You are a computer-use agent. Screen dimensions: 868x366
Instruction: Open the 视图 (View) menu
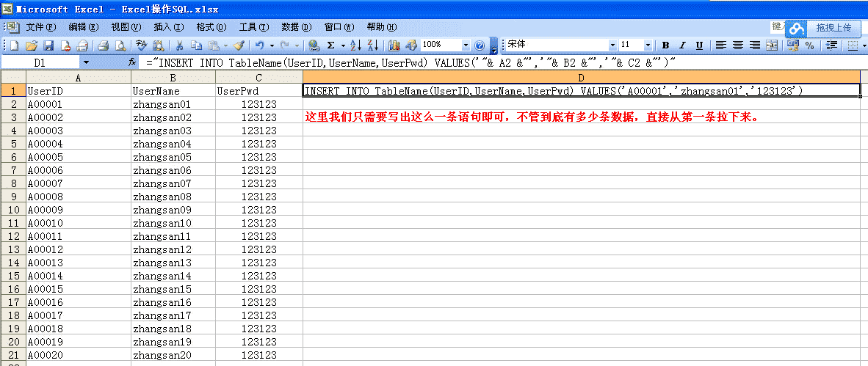click(x=126, y=27)
